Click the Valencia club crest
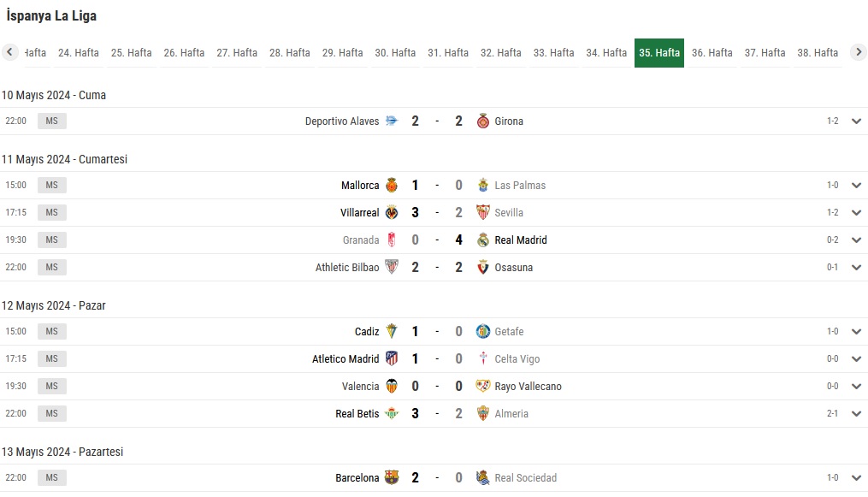 [392, 387]
